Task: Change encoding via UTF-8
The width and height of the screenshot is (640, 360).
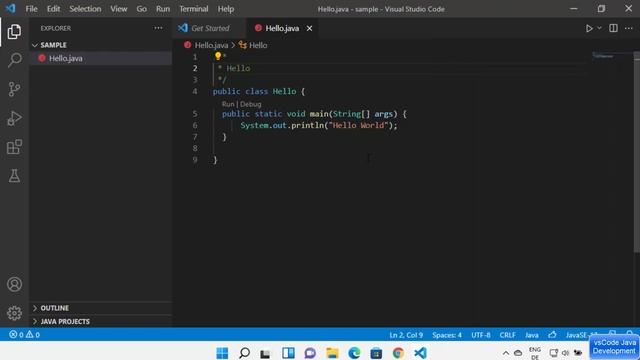Action: (x=481, y=335)
